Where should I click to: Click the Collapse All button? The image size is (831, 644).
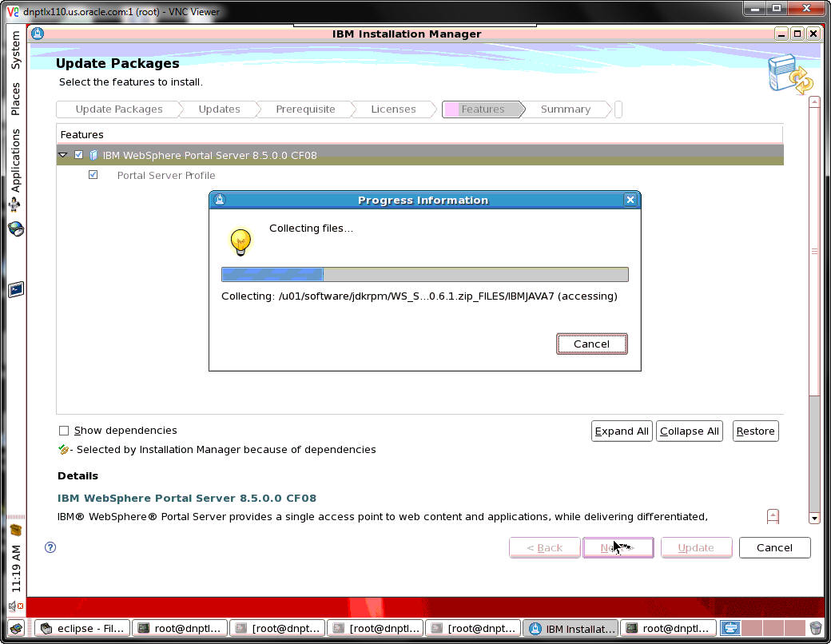click(x=689, y=431)
